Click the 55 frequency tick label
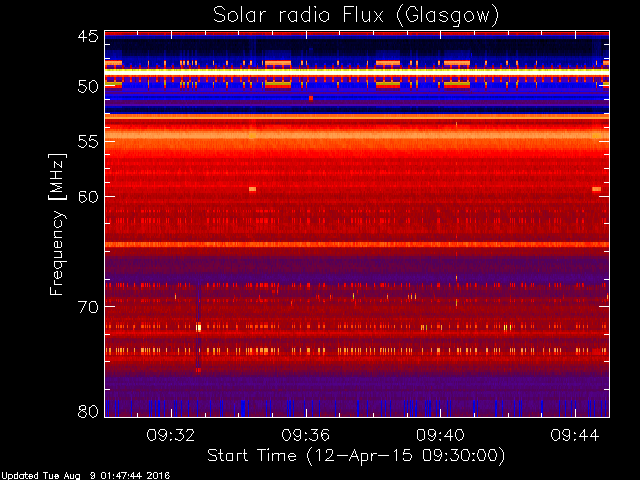This screenshot has height=480, width=640. click(x=88, y=142)
